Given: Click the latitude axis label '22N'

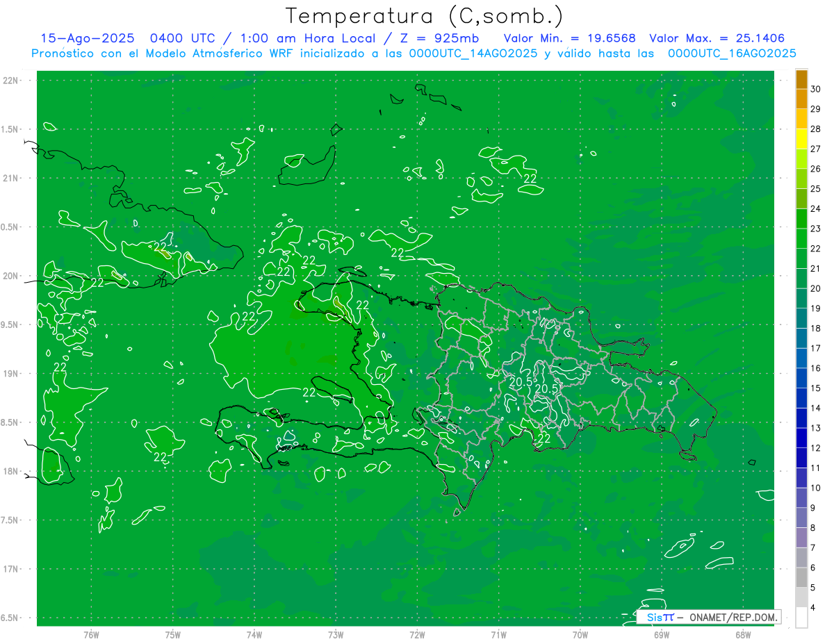Looking at the screenshot, I should 11,81.
